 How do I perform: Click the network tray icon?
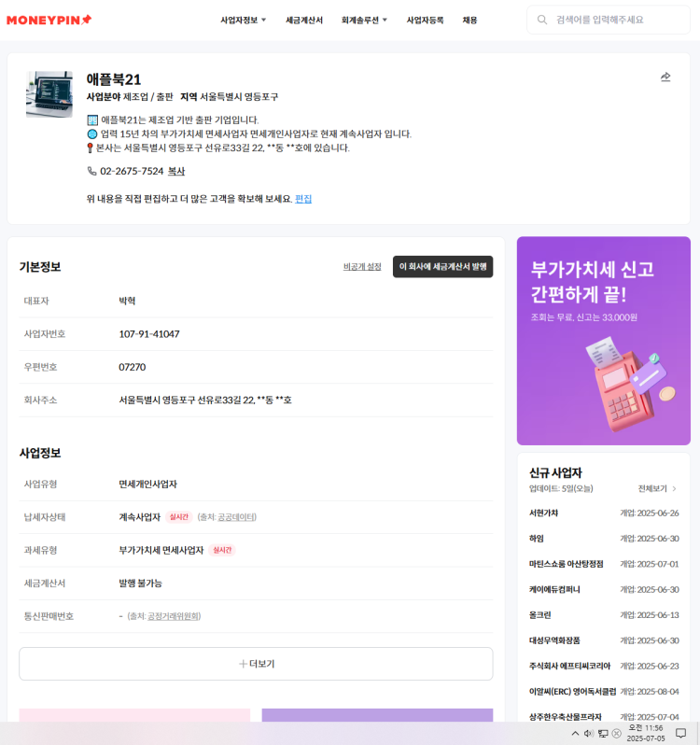pyautogui.click(x=603, y=733)
